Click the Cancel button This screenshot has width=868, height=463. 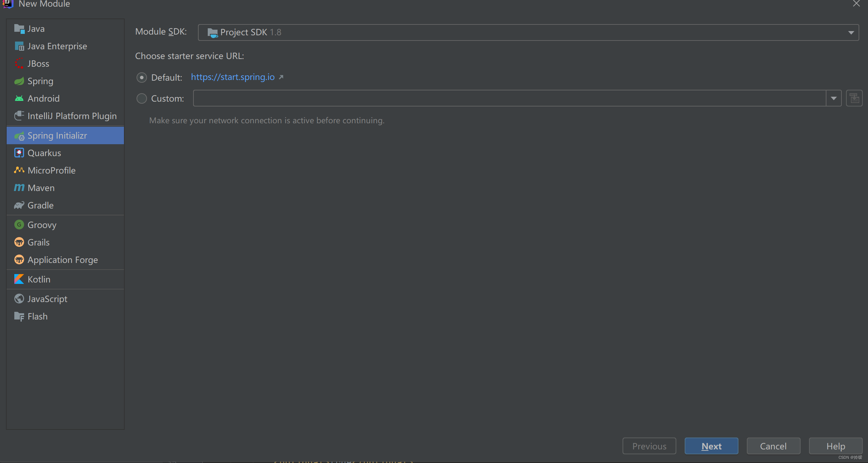[x=773, y=446]
